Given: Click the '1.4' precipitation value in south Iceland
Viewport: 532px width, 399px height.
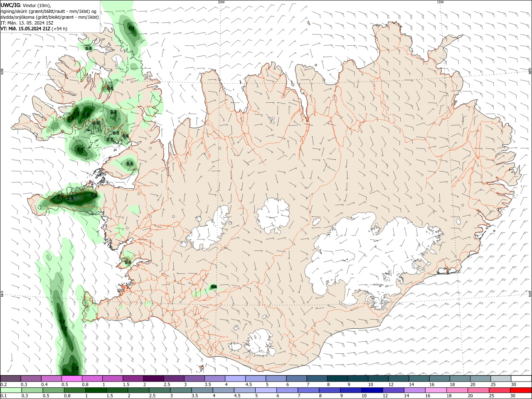Looking at the screenshot, I should click(214, 287).
